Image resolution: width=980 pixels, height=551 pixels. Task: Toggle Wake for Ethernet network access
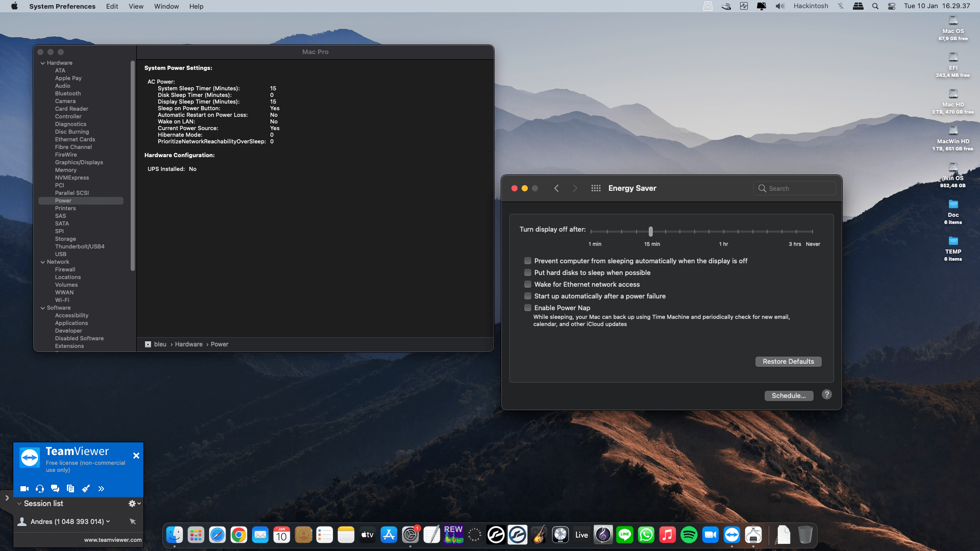pyautogui.click(x=528, y=284)
